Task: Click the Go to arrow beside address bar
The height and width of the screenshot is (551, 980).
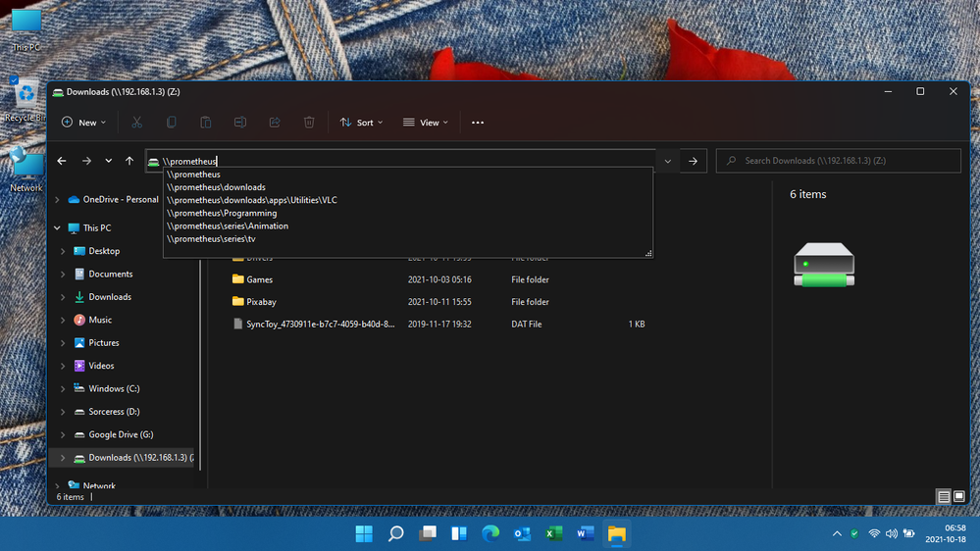Action: click(694, 161)
